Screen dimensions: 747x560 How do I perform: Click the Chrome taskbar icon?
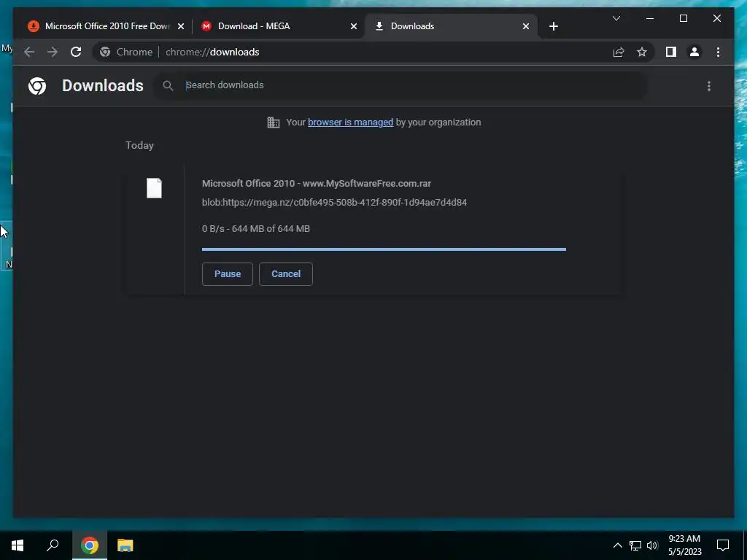pyautogui.click(x=90, y=545)
